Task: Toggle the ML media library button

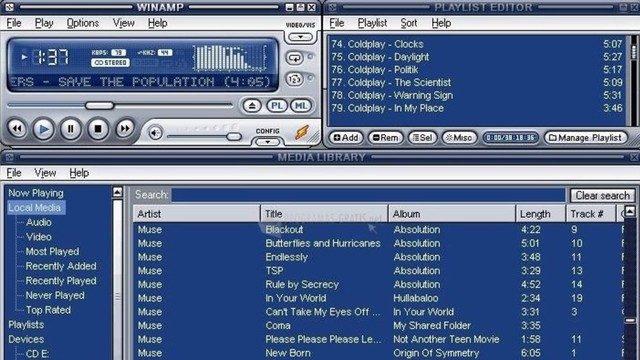Action: tap(301, 106)
